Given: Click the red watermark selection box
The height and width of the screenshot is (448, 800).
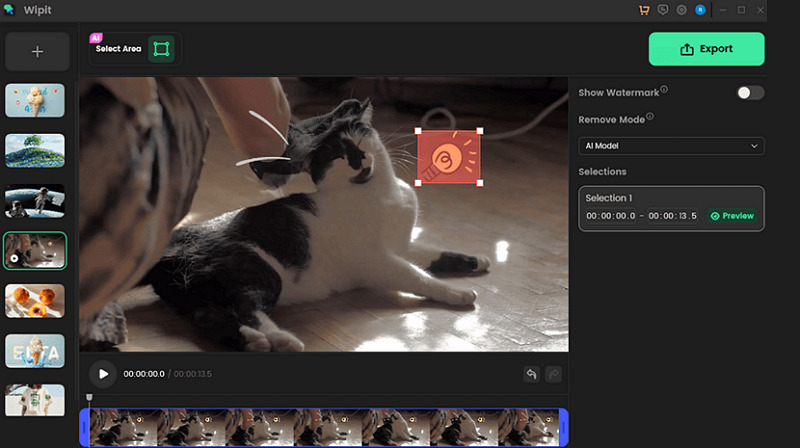Looking at the screenshot, I should click(x=449, y=157).
